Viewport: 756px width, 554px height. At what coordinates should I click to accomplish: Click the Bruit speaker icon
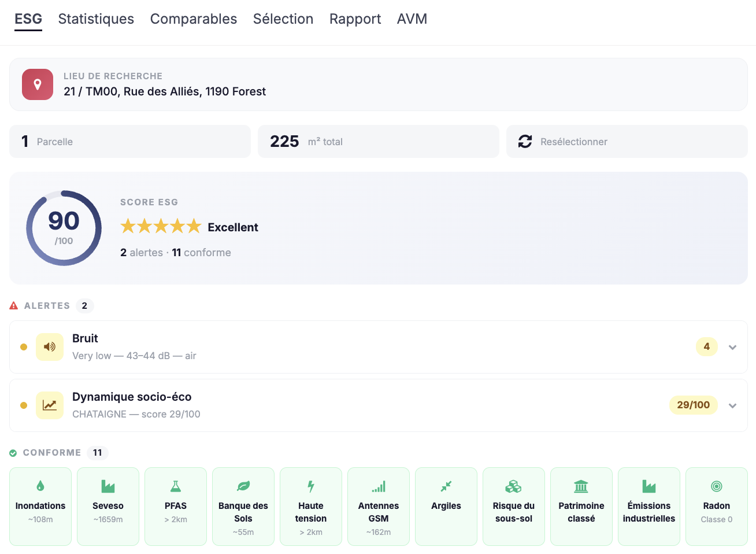pos(50,347)
